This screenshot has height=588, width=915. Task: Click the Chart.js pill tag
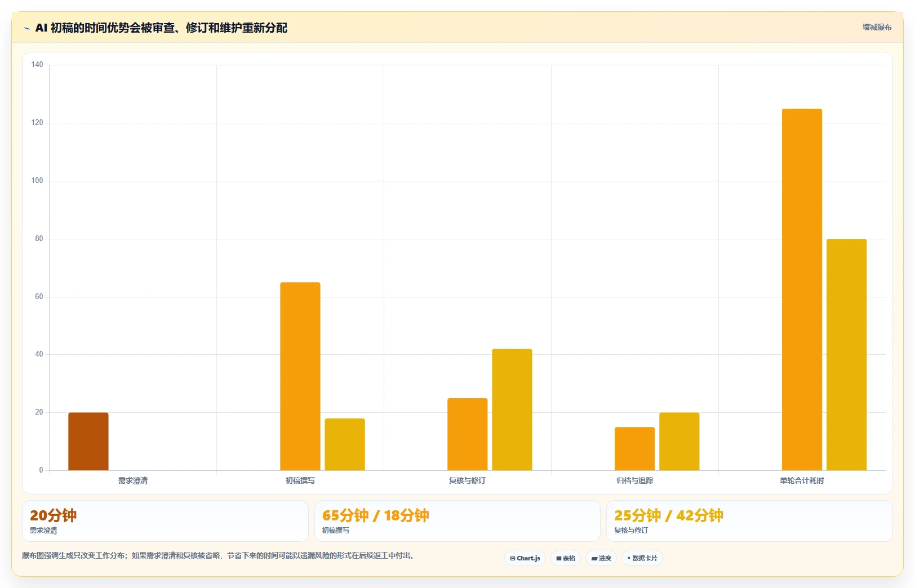(x=525, y=558)
